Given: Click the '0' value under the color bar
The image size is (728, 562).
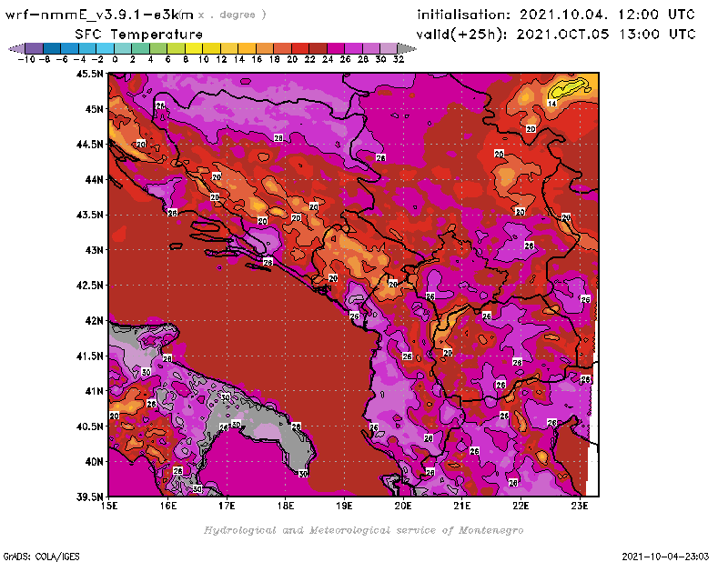Looking at the screenshot, I should coord(115,60).
